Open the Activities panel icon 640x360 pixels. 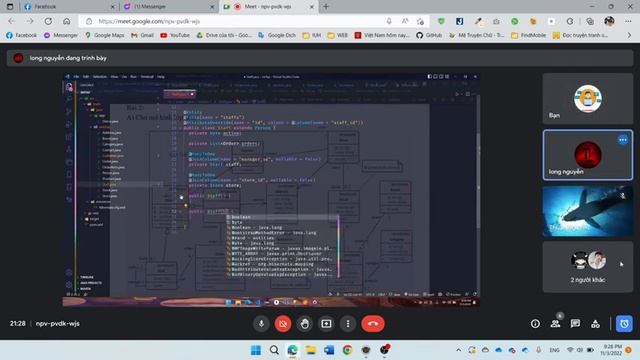coord(596,324)
